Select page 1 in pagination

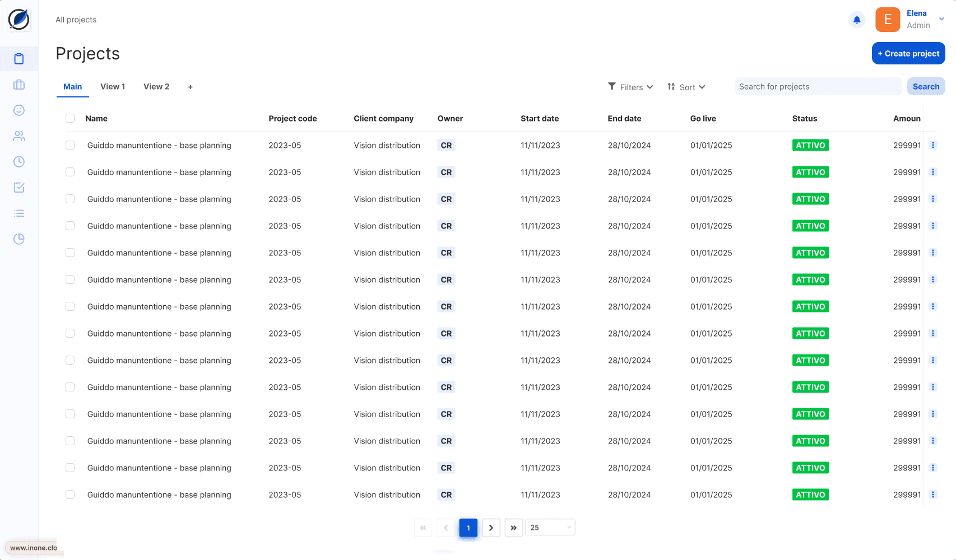click(468, 528)
